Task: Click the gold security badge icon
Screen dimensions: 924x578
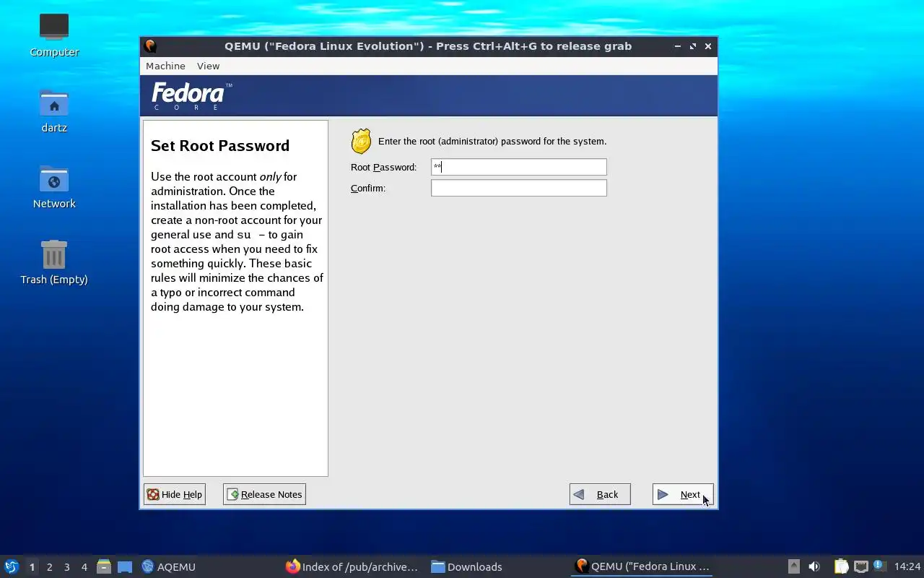Action: [361, 142]
